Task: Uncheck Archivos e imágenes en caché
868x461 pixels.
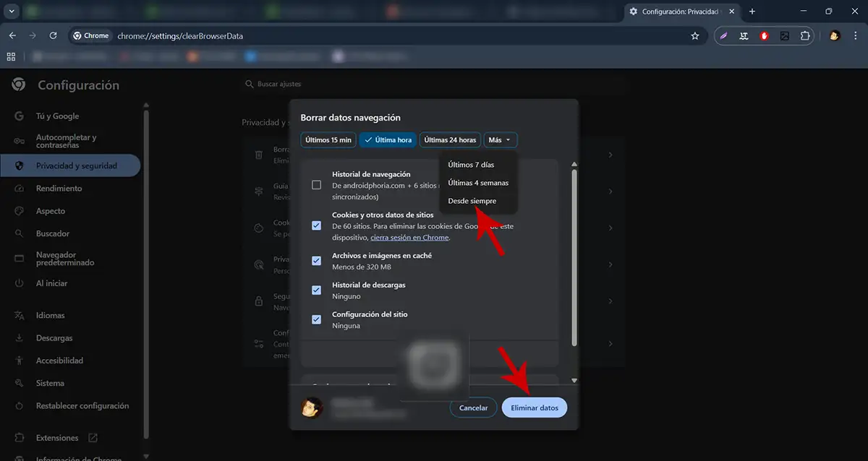Action: 316,261
